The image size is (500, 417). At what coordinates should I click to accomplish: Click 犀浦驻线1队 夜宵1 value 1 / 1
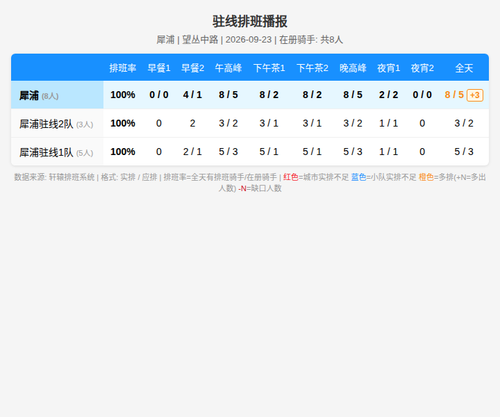(x=389, y=152)
